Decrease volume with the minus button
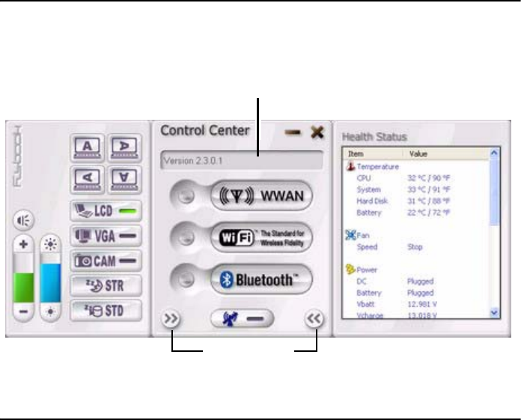 [x=23, y=311]
